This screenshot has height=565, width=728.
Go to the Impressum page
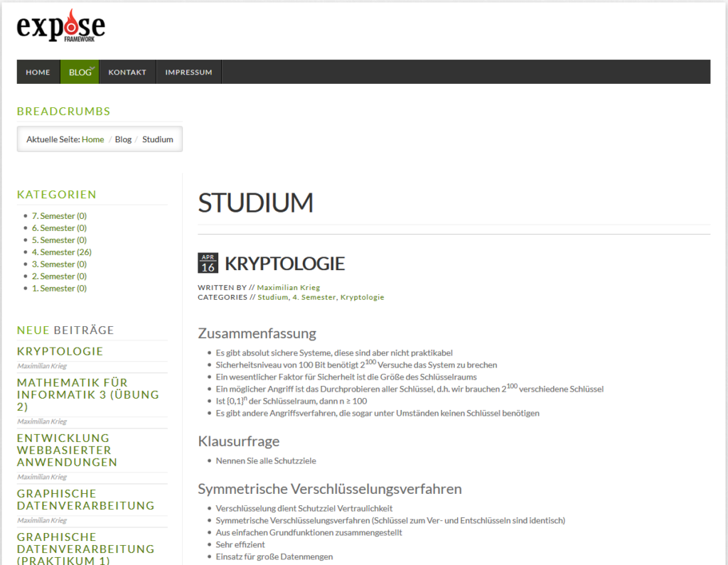click(x=188, y=72)
